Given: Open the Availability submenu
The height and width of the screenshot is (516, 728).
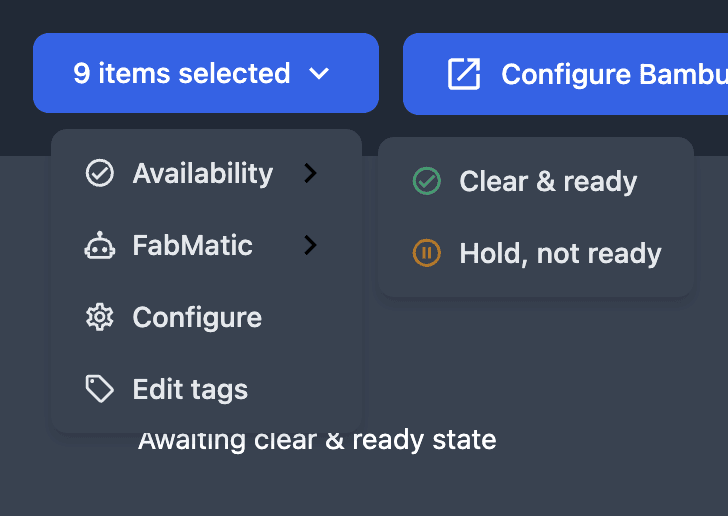Looking at the screenshot, I should 206,173.
